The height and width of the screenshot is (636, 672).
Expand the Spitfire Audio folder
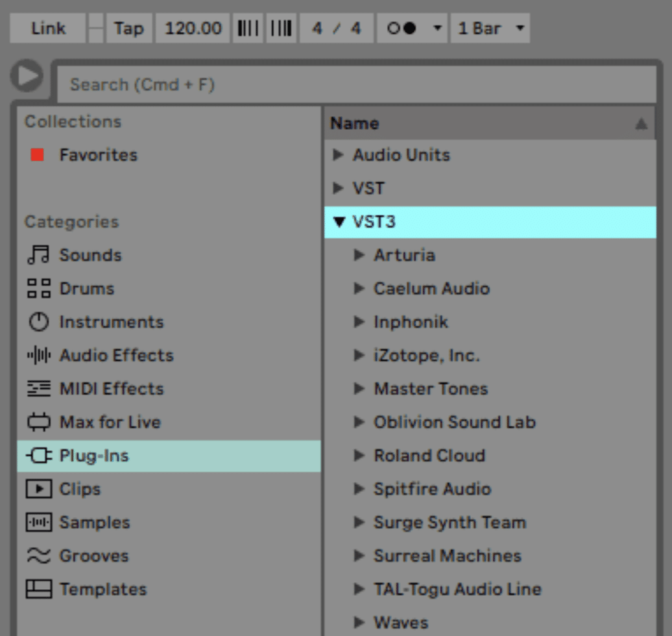coord(359,489)
